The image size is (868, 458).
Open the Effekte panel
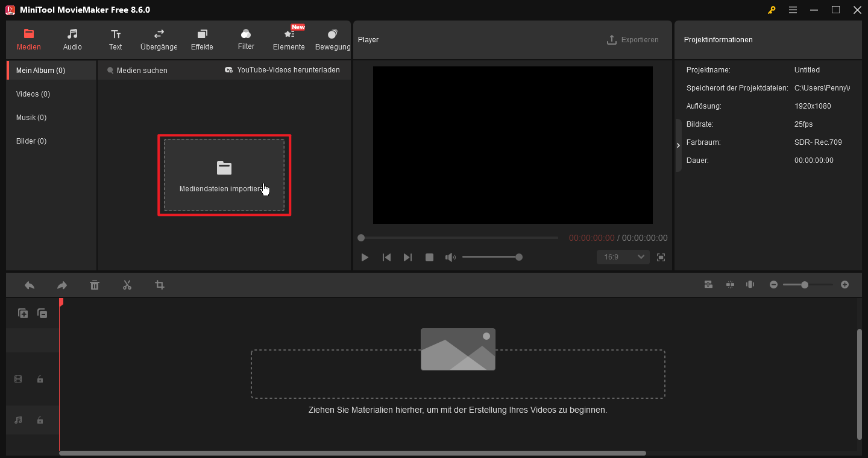202,39
